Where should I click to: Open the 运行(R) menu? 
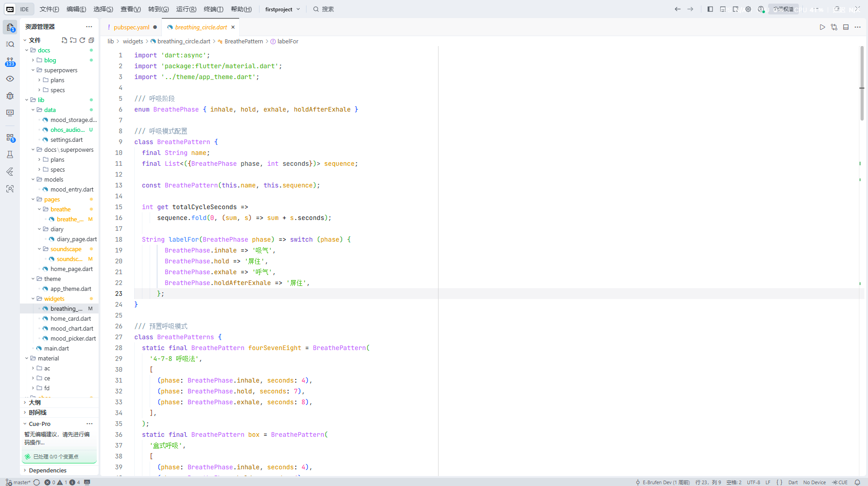[x=186, y=9]
